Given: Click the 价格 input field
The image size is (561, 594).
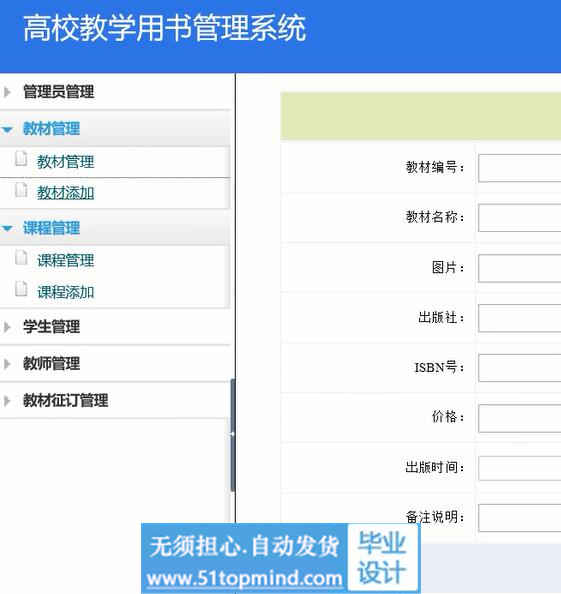Looking at the screenshot, I should 520,418.
